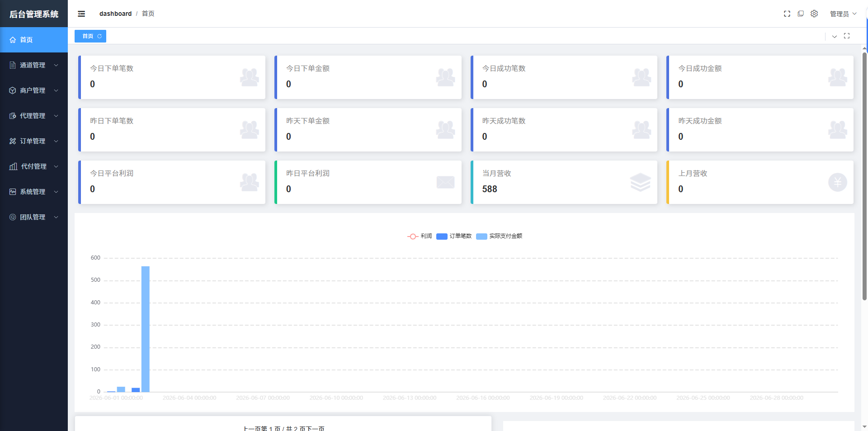Toggle 利润 series in chart legend
The image size is (868, 431).
click(x=420, y=236)
